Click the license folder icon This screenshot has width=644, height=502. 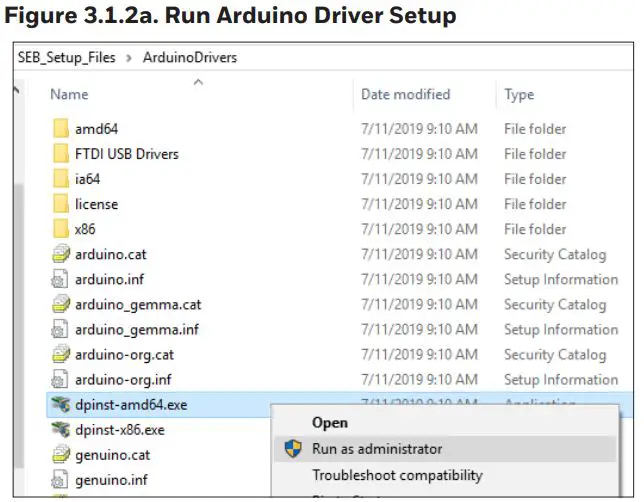[61, 204]
